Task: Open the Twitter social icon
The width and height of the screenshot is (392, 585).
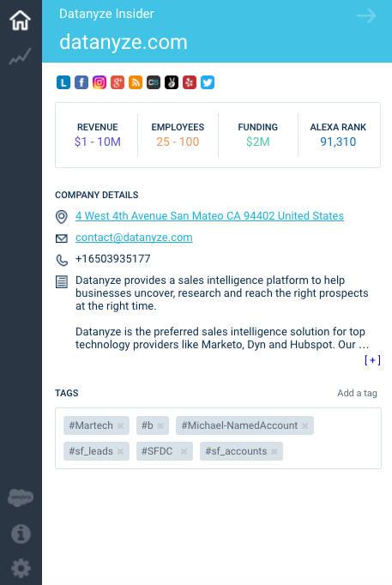Action: 208,82
